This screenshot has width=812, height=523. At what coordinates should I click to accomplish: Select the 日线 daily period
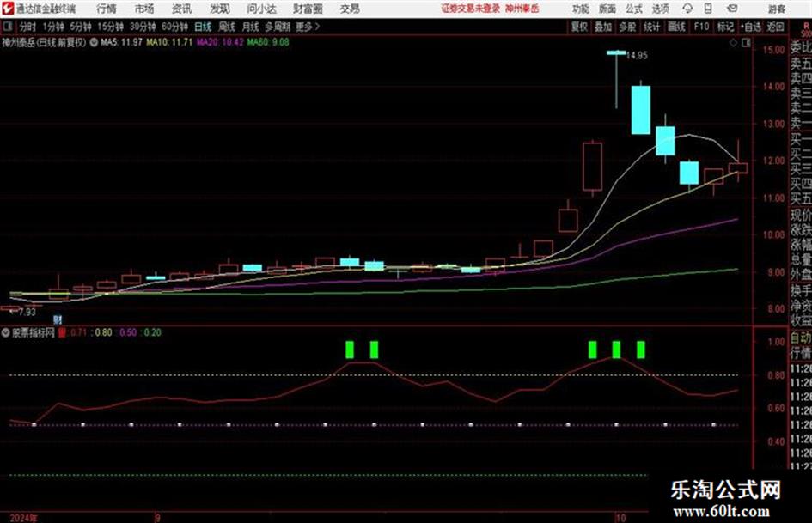click(x=203, y=27)
